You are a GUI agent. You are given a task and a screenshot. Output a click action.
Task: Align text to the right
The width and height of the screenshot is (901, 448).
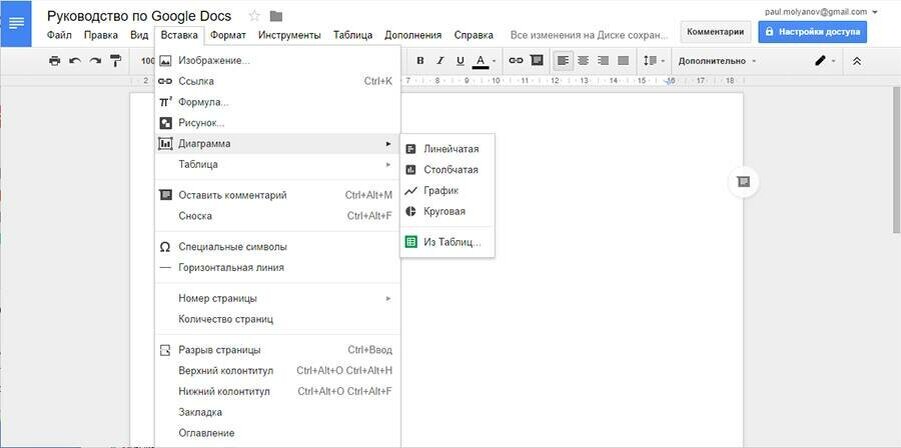[x=603, y=60]
